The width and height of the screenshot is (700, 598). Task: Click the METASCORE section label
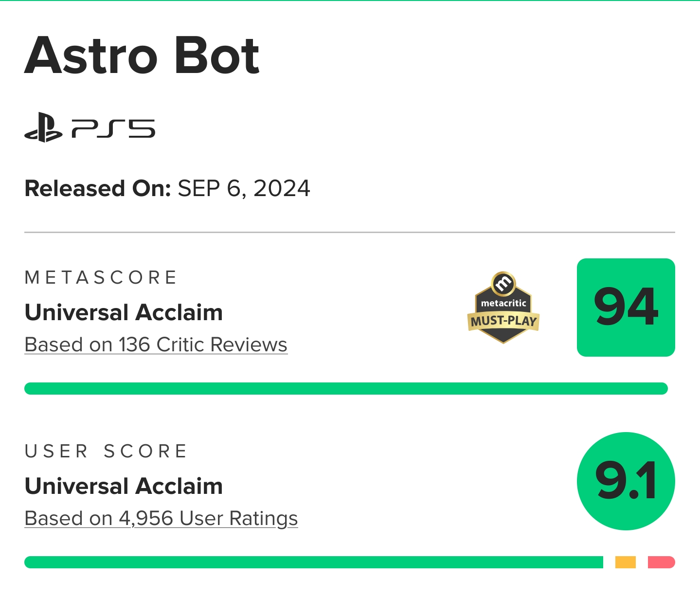click(101, 278)
